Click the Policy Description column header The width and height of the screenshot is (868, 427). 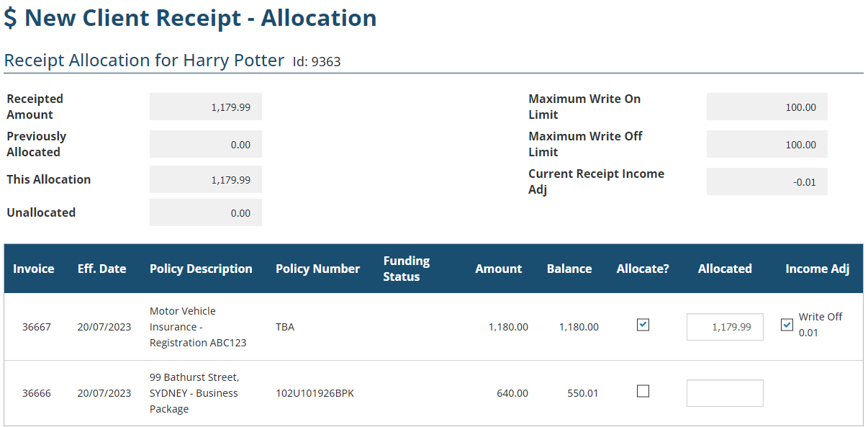(201, 269)
